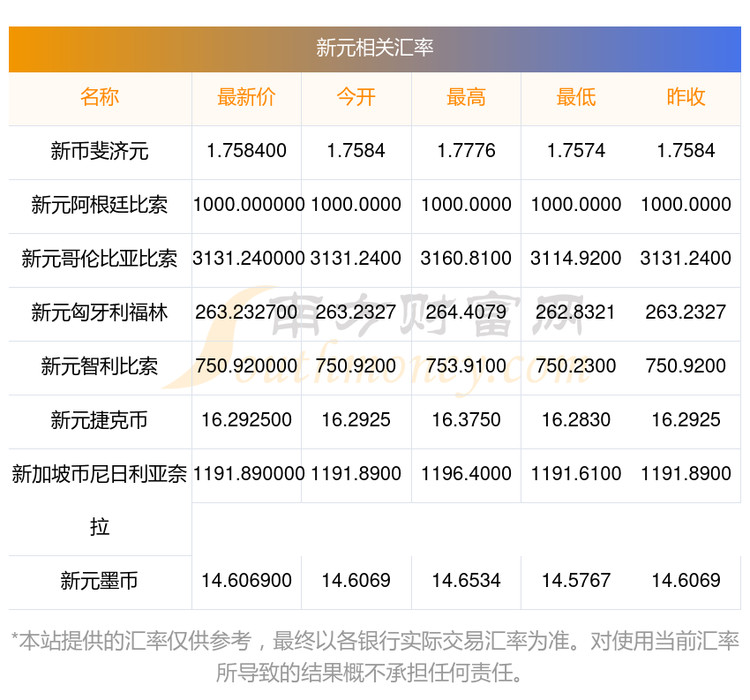
Task: Click the low value 3114.9200
Action: click(576, 259)
